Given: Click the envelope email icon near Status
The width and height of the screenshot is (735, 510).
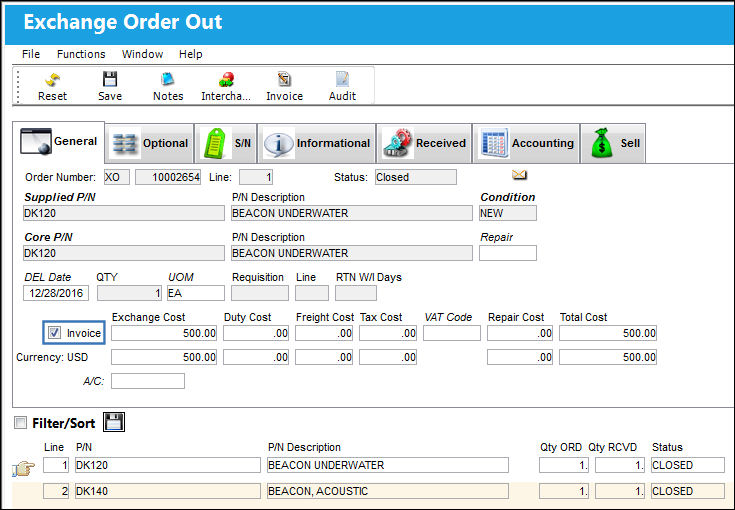Looking at the screenshot, I should [519, 175].
